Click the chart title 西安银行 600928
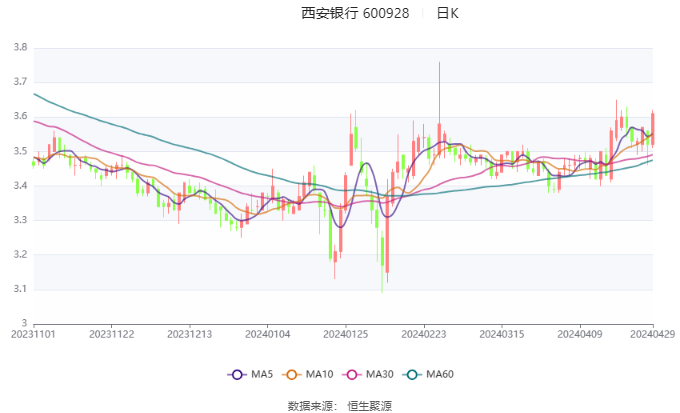This screenshot has width=680, height=413. [355, 14]
